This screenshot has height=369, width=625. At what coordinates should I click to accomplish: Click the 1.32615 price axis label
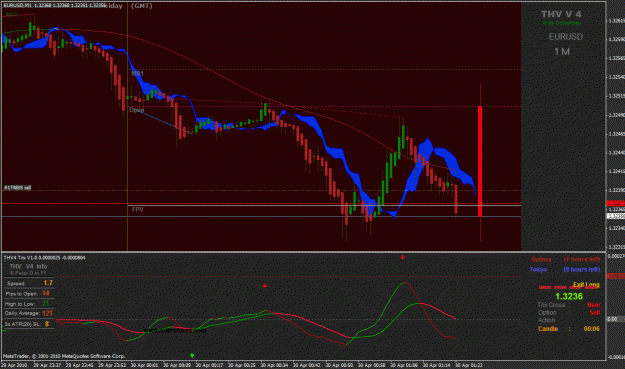617,21
